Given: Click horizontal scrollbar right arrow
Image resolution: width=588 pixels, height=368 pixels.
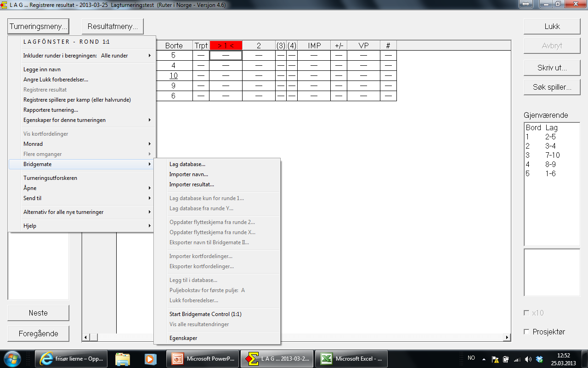Looking at the screenshot, I should click(x=507, y=338).
